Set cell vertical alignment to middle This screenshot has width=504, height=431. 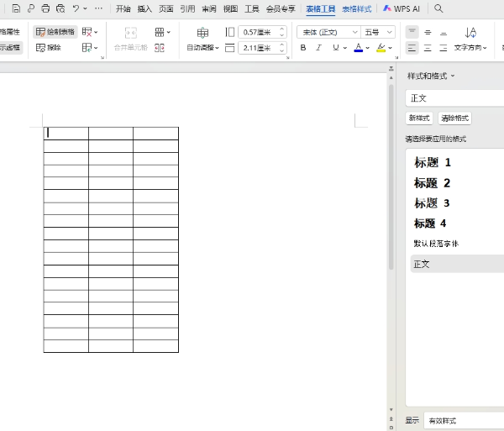pyautogui.click(x=428, y=32)
